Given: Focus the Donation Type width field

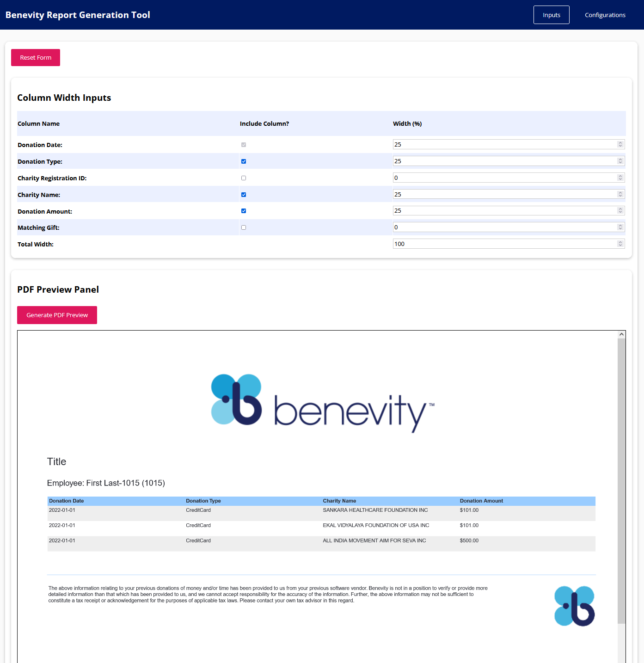Looking at the screenshot, I should 509,161.
